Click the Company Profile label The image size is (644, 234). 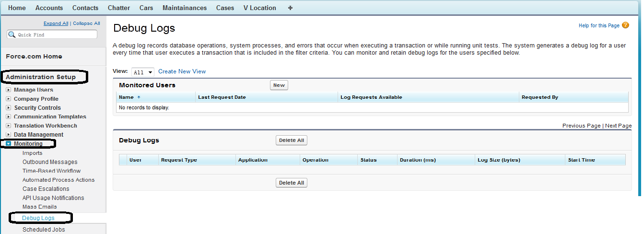coord(36,99)
